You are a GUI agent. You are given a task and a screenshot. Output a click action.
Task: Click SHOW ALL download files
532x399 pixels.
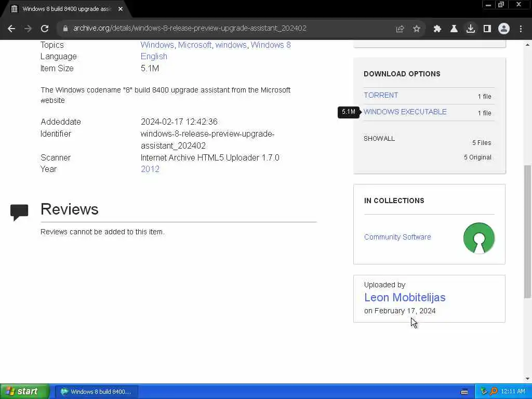(x=379, y=138)
